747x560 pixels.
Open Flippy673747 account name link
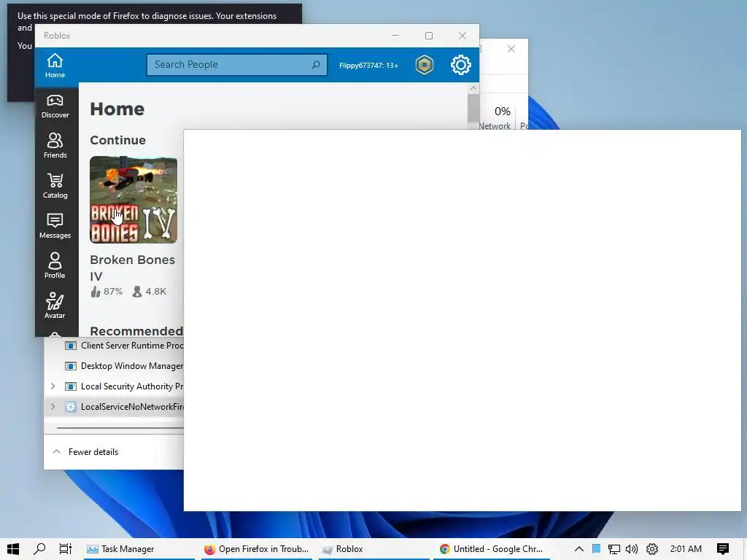[368, 65]
